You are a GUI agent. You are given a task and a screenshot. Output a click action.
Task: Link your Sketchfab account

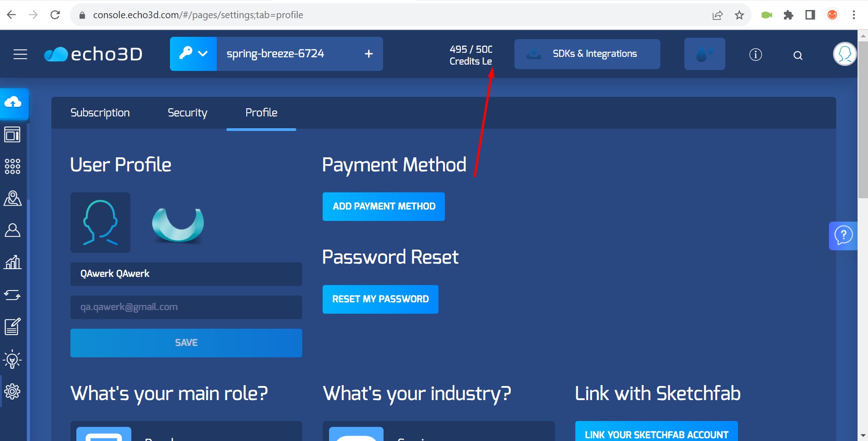coord(656,431)
